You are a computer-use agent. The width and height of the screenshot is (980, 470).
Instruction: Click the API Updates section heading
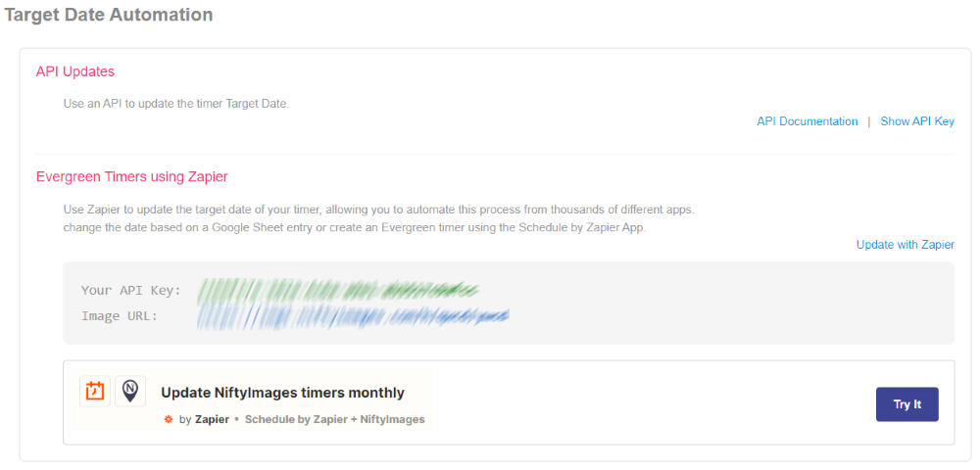pos(75,71)
